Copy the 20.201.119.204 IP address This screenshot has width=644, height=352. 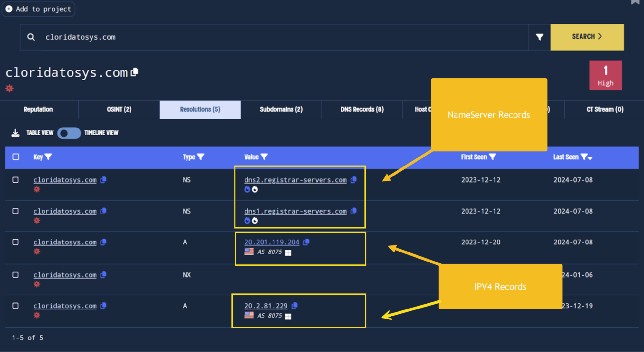pyautogui.click(x=306, y=242)
